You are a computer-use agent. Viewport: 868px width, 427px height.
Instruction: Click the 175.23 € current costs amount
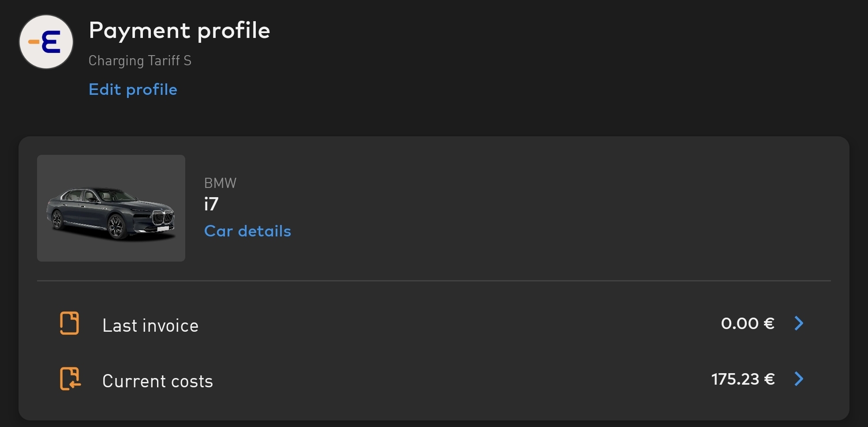743,379
